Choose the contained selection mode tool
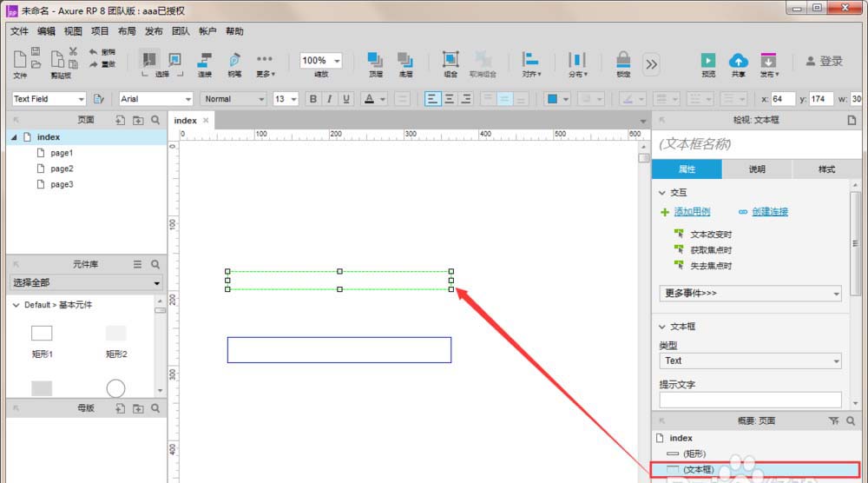Screen dimensions: 868x483 pos(175,59)
